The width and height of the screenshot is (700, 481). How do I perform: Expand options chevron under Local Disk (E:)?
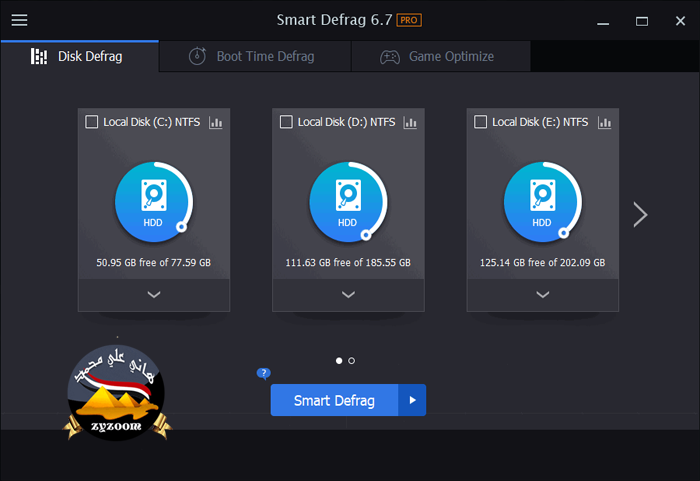543,295
